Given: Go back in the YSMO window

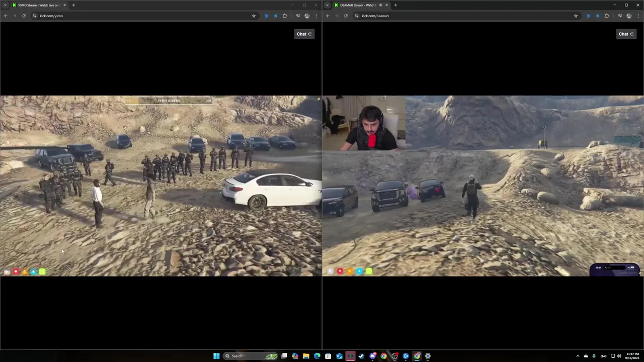Looking at the screenshot, I should (x=6, y=16).
